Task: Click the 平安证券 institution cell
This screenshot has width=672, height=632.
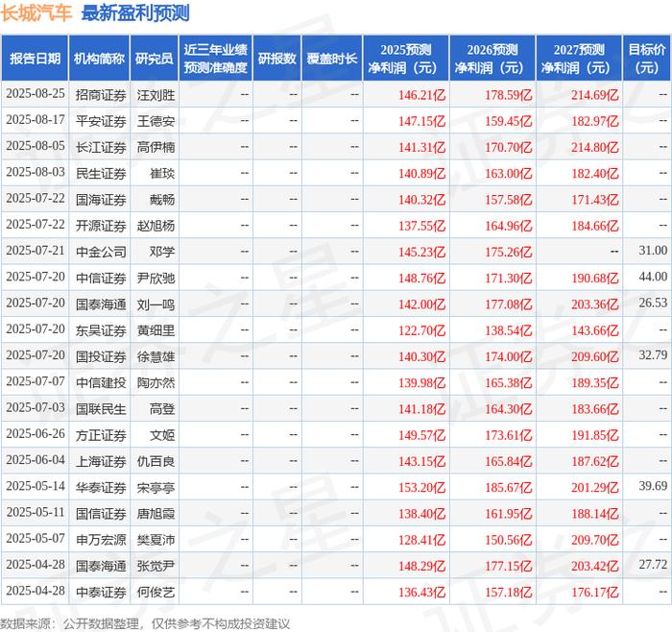Action: (101, 121)
